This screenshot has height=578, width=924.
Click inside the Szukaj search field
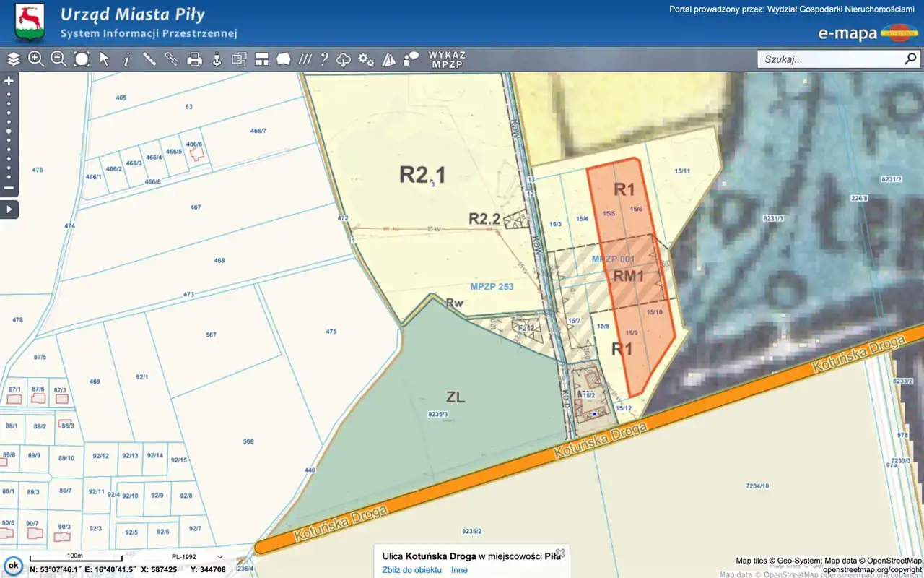coord(830,59)
